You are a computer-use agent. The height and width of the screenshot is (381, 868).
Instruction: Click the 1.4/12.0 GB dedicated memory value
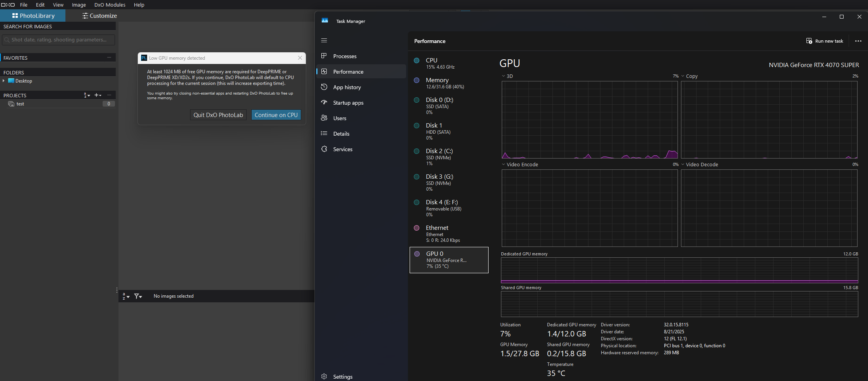(566, 334)
